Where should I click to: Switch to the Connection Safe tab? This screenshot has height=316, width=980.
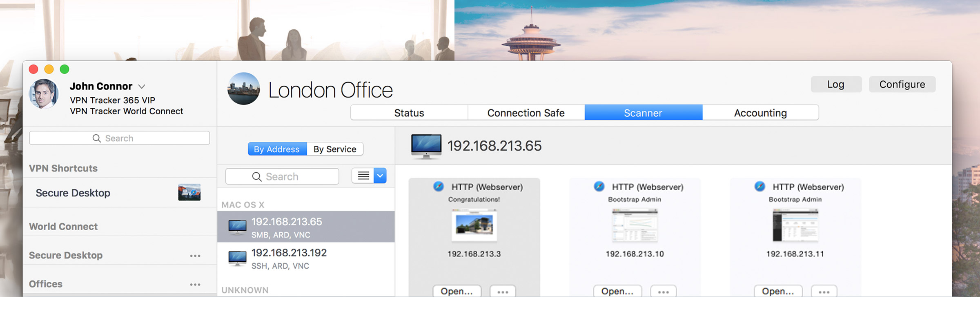coord(526,113)
